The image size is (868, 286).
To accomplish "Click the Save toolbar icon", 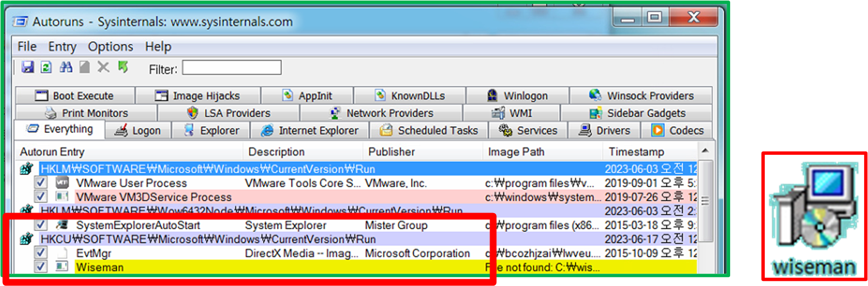I will pos(27,67).
